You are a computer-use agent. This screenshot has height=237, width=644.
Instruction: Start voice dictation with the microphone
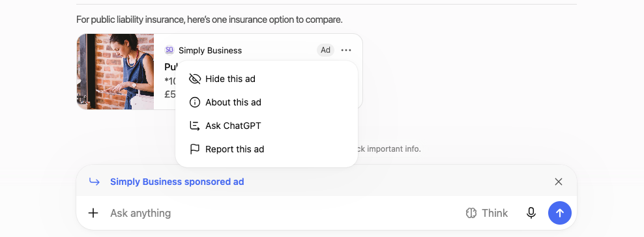531,213
